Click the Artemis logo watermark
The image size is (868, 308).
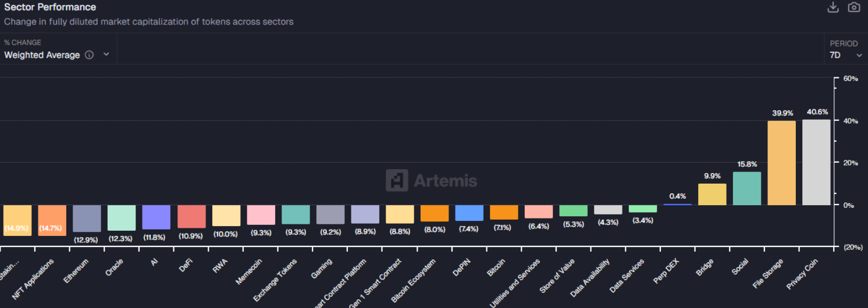(x=431, y=180)
